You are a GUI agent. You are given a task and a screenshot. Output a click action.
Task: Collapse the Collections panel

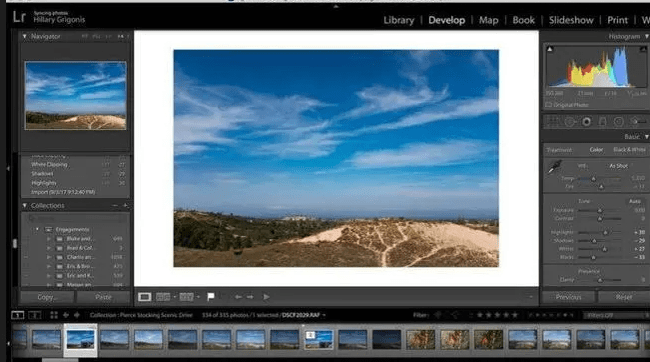pyautogui.click(x=24, y=205)
